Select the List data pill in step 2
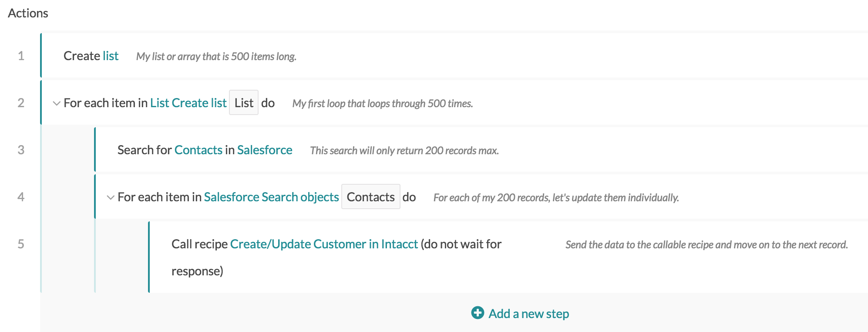The image size is (868, 332). [x=244, y=103]
